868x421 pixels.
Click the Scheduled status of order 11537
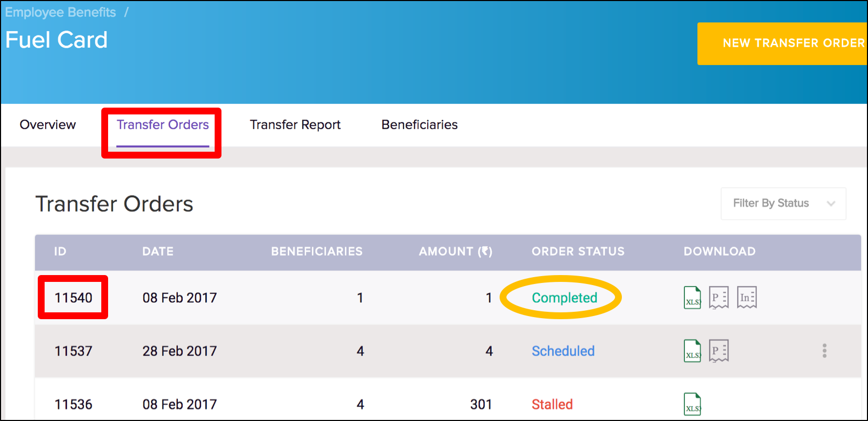pos(563,351)
